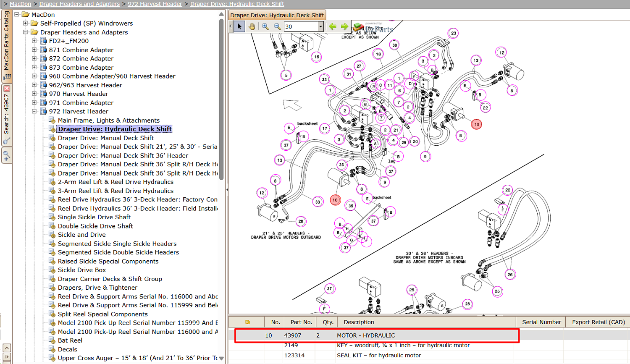Open the zoom level dropdown arrow
The height and width of the screenshot is (364, 630).
(x=320, y=26)
